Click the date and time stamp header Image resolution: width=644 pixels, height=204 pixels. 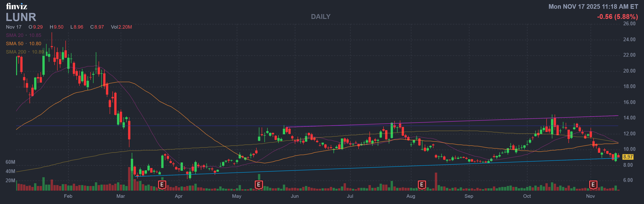[x=593, y=6]
